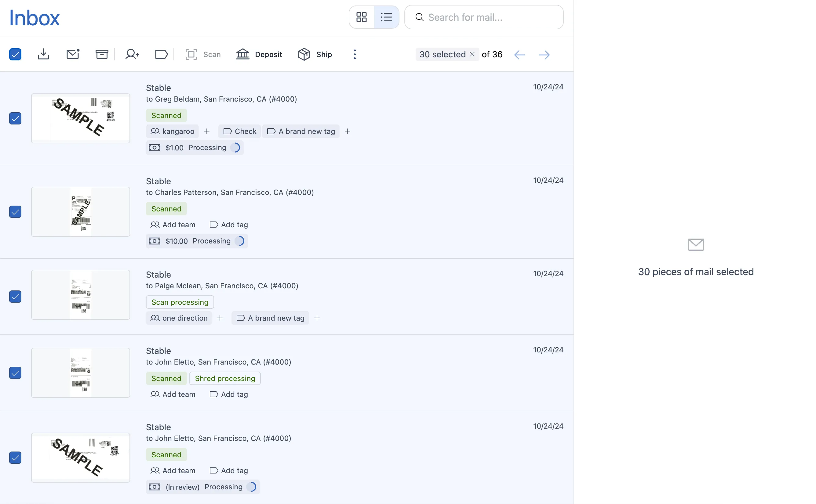Click the Ship package icon button
Screen dimensions: 816x504
[315, 54]
